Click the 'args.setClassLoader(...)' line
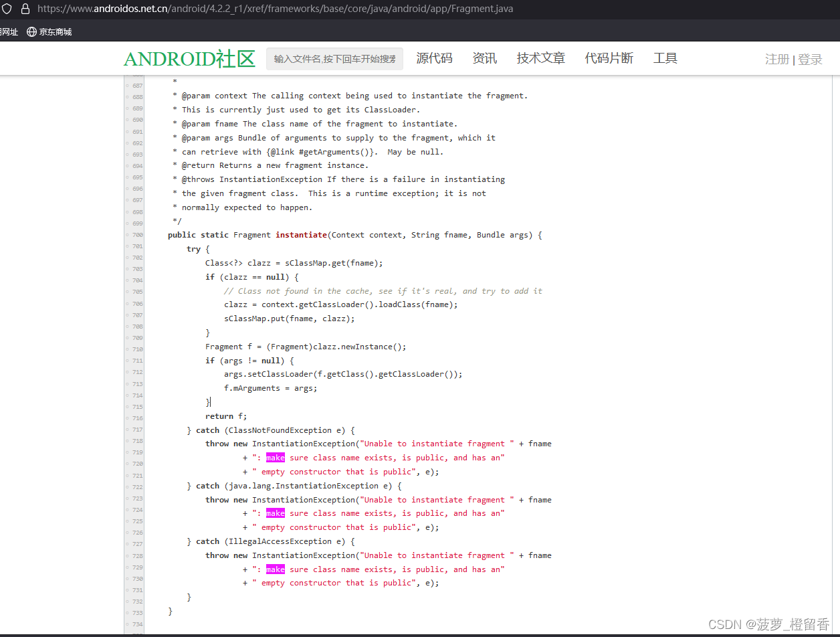Viewport: 840px width, 637px height. (343, 374)
